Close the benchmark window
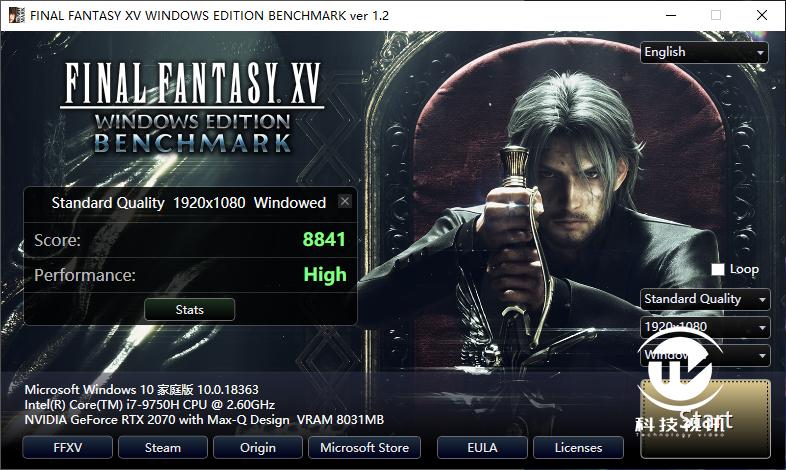Screen dimensions: 786x470 tap(761, 15)
